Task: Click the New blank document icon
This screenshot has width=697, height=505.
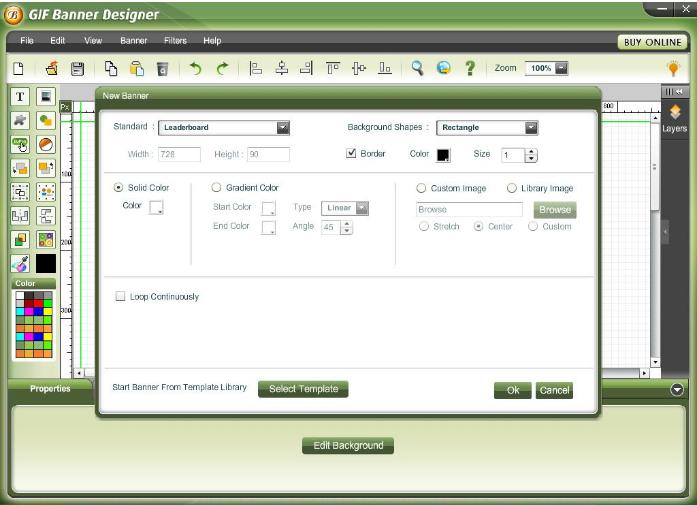Action: tap(18, 68)
